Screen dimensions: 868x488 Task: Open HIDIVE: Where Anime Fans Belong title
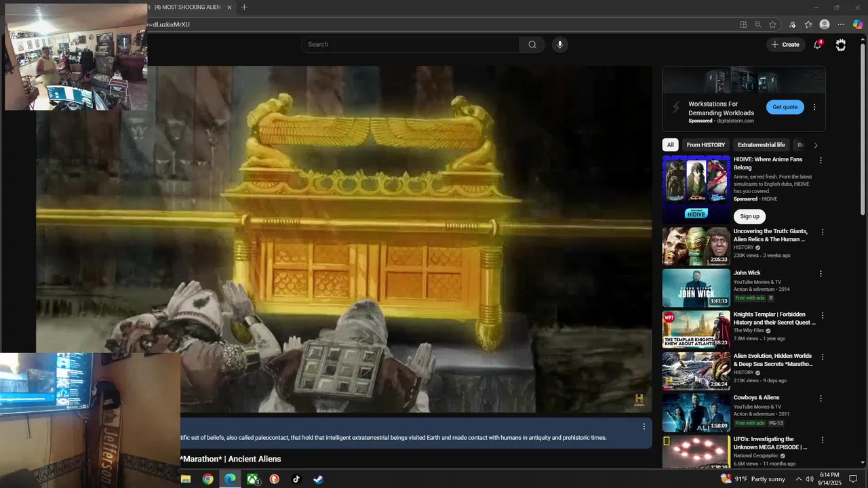coord(768,163)
